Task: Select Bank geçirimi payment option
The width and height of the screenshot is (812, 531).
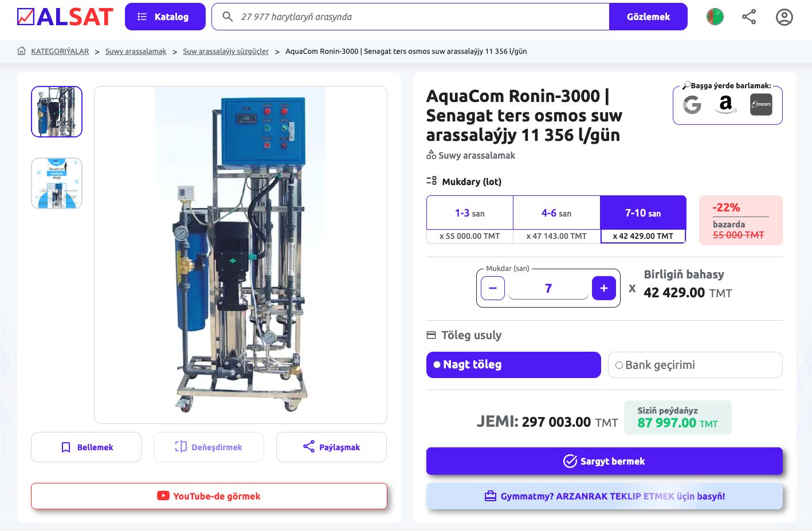Action: (x=695, y=365)
